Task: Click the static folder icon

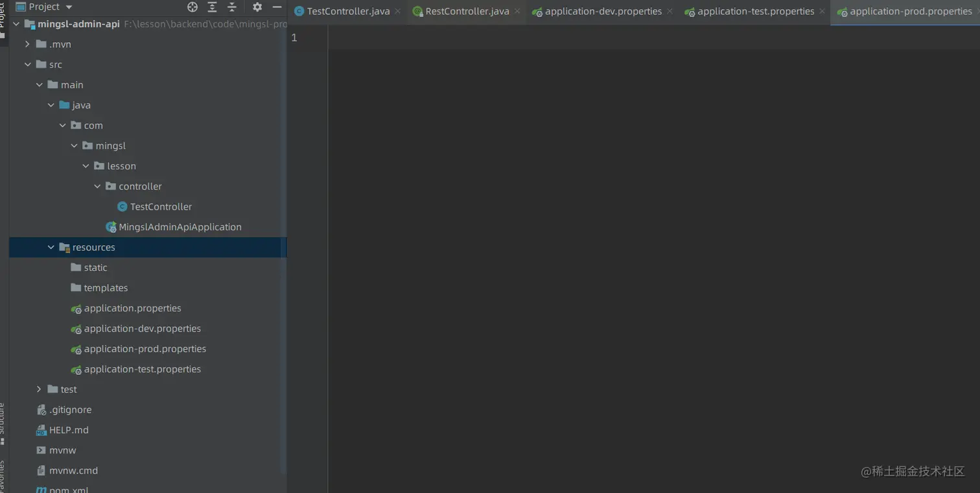Action: click(76, 267)
